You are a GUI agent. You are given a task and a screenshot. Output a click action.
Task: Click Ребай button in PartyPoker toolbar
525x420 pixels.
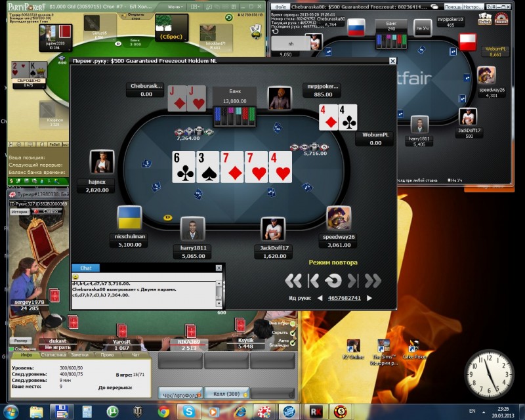click(x=54, y=144)
